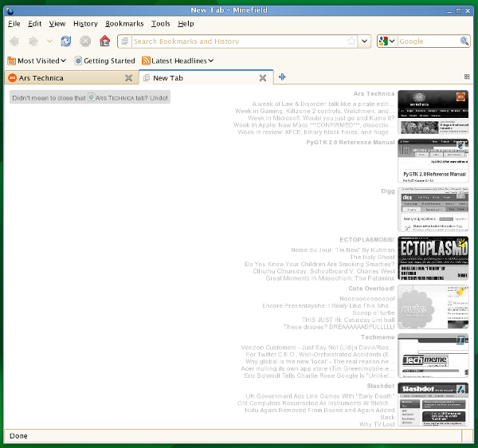
Task: Open 'The Holy Ghost' headline
Action: coord(372,257)
